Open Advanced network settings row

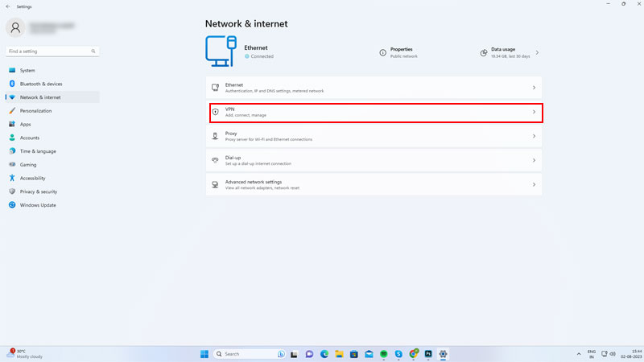[x=374, y=185]
